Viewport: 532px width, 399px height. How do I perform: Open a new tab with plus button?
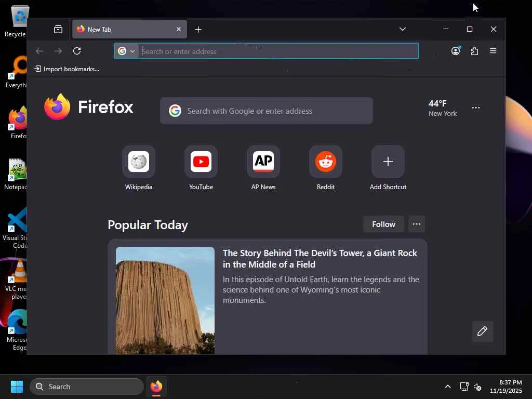pyautogui.click(x=198, y=30)
